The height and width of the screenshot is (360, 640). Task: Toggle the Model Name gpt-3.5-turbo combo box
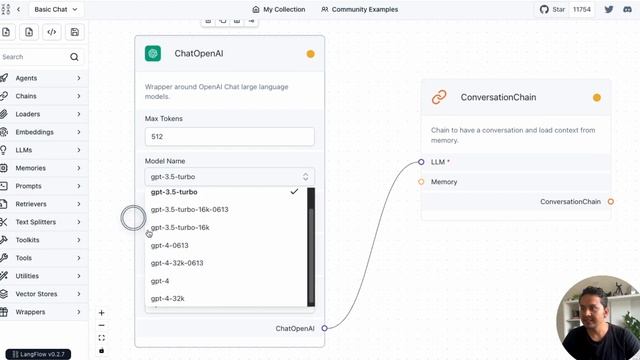(230, 177)
